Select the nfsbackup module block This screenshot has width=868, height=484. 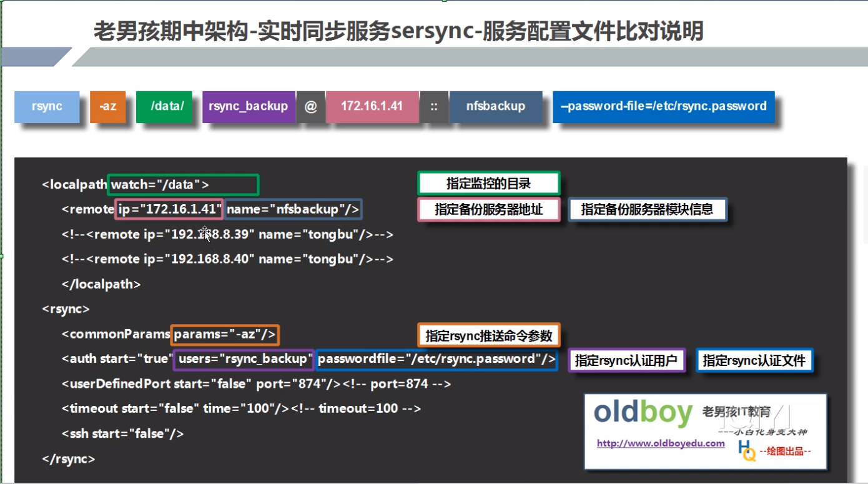pos(496,106)
